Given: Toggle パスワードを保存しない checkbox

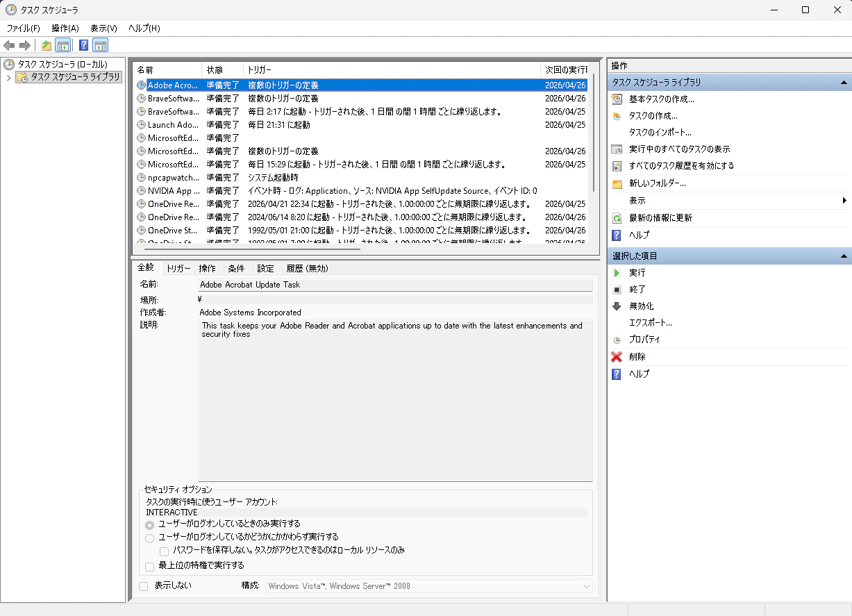Looking at the screenshot, I should (165, 551).
